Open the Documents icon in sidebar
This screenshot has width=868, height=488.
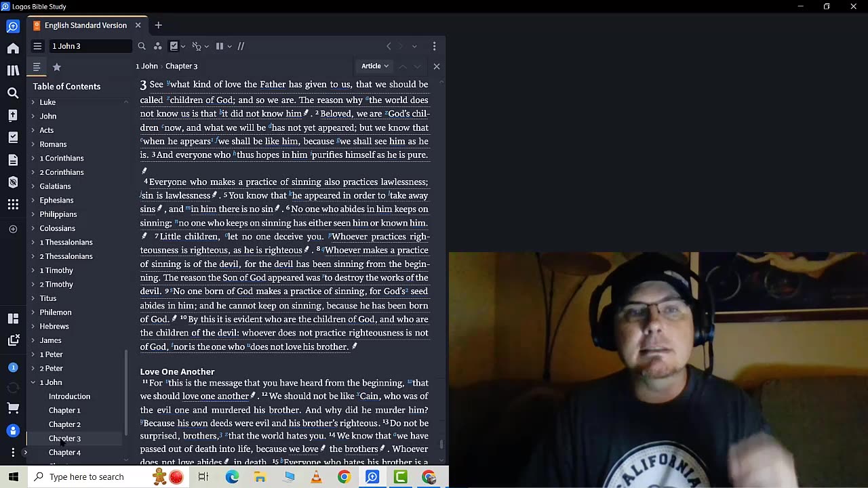[13, 160]
